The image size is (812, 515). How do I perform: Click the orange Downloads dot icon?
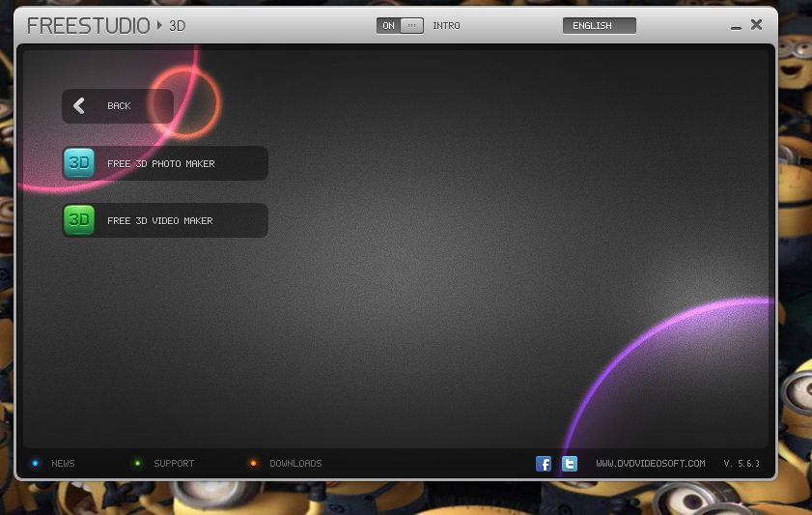(x=253, y=463)
